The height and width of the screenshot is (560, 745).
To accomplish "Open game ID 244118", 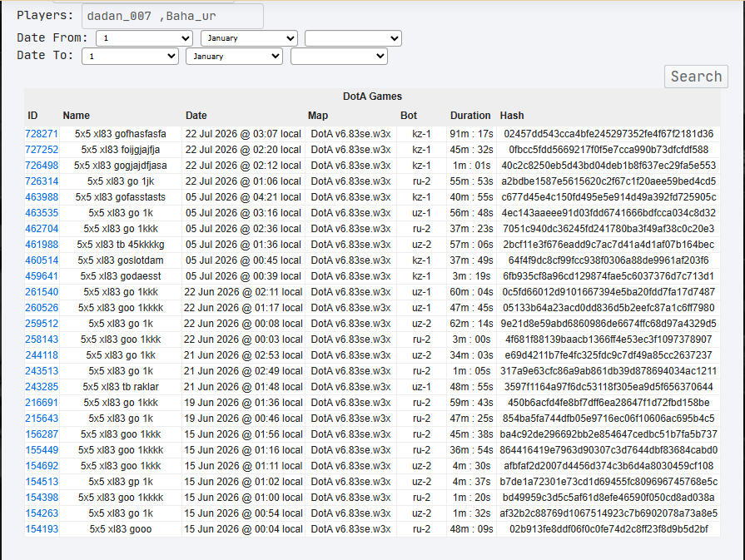I will [42, 355].
